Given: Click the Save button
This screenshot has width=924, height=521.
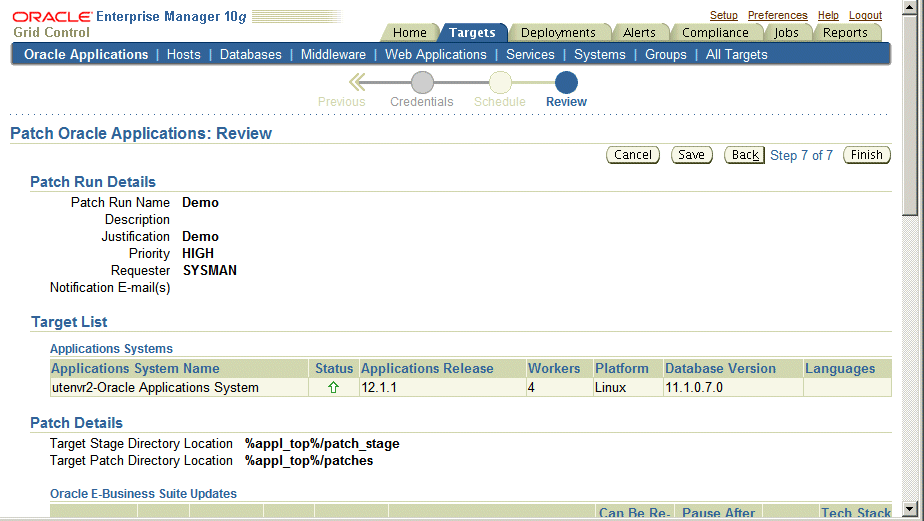Looking at the screenshot, I should pyautogui.click(x=691, y=155).
